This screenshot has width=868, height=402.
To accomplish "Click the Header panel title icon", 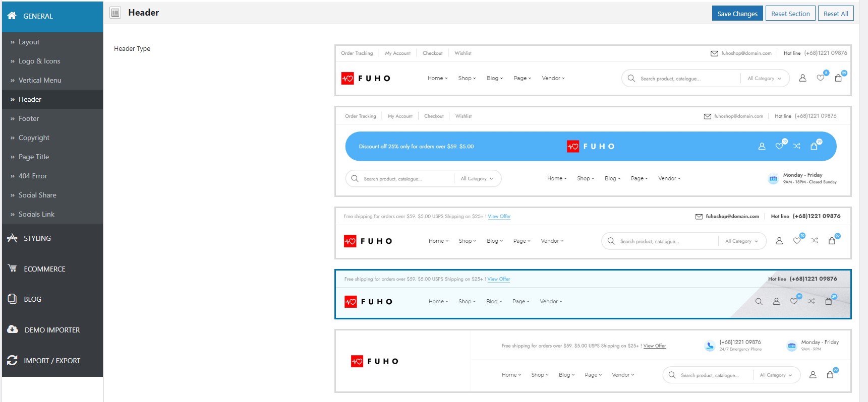I will click(x=115, y=13).
